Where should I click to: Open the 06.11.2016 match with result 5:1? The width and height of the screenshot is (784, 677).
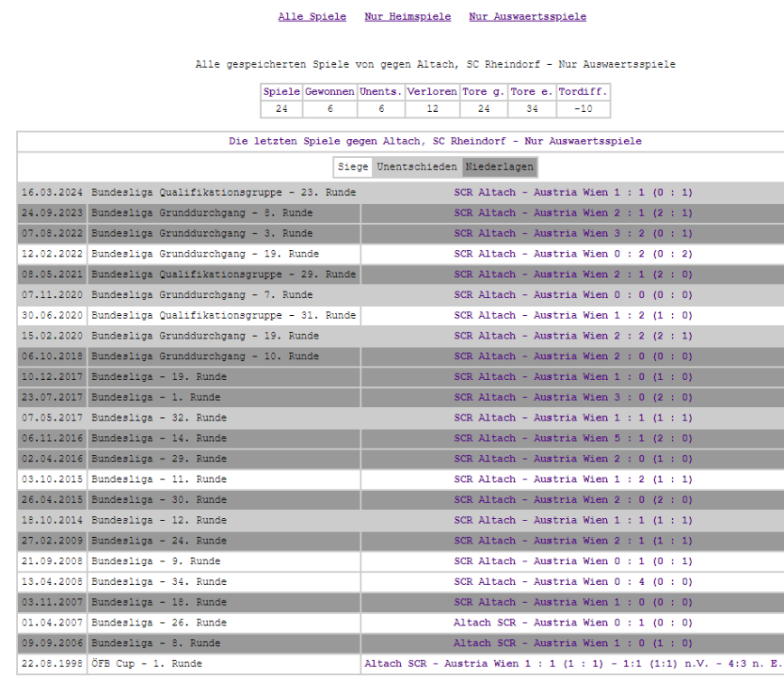(573, 438)
